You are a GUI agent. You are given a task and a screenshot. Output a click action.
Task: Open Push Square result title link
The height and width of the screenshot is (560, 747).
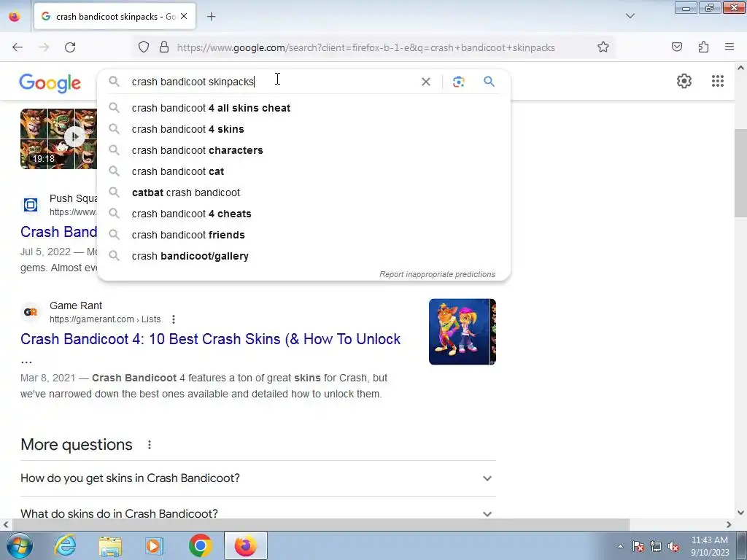pos(58,232)
